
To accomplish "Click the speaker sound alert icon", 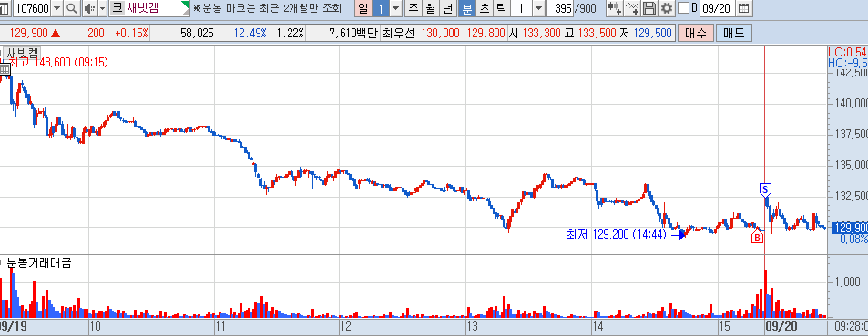I will point(89,8).
